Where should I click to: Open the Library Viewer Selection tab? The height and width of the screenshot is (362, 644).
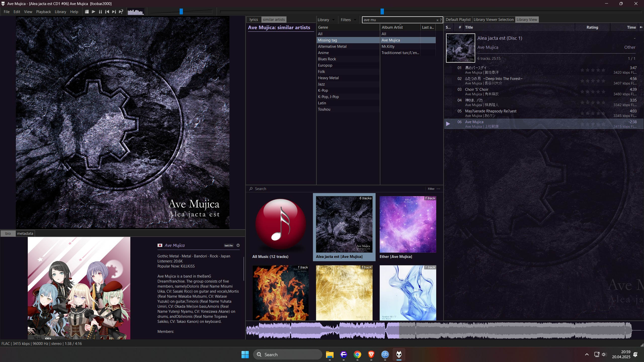[x=494, y=19]
